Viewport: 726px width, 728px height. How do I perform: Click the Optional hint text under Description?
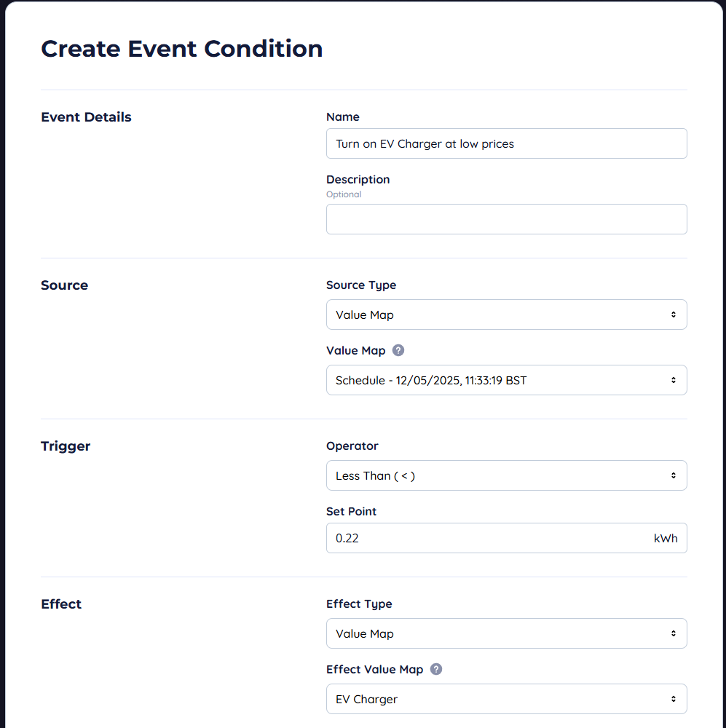[x=344, y=194]
